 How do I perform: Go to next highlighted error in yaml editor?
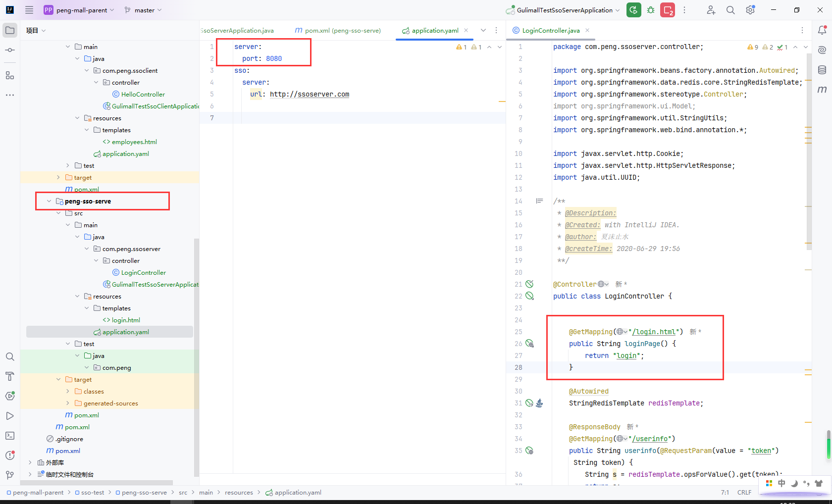[x=500, y=47]
